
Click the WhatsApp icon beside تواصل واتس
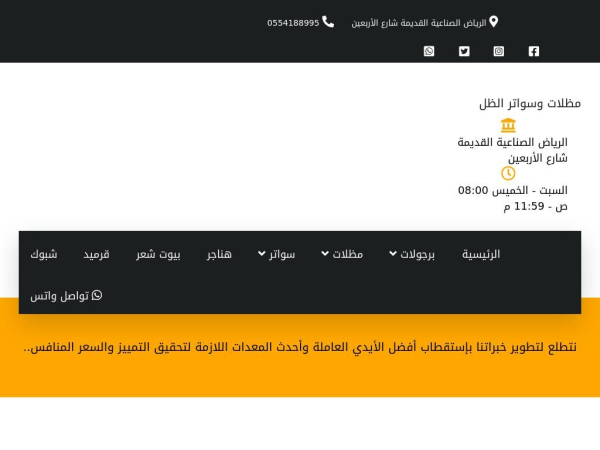tap(97, 295)
